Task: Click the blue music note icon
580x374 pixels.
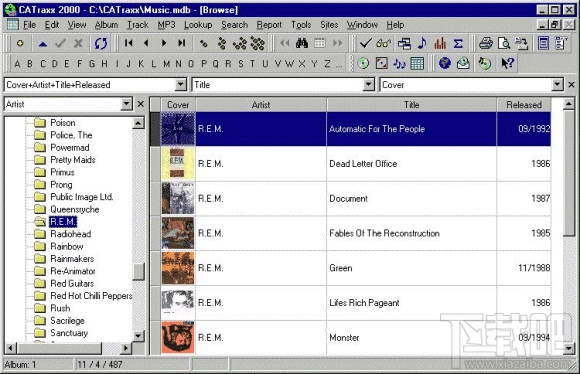Action: tap(422, 43)
